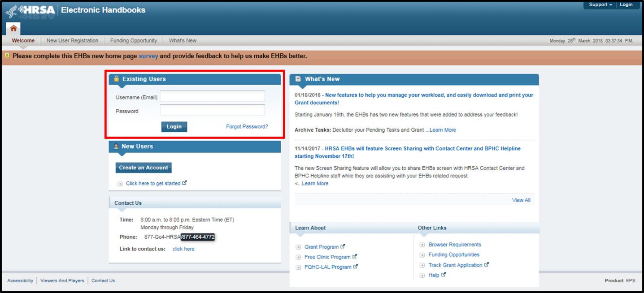Viewport: 644px width, 293px height.
Task: Click external-link icon after Track Grant Application
Action: 487,264
